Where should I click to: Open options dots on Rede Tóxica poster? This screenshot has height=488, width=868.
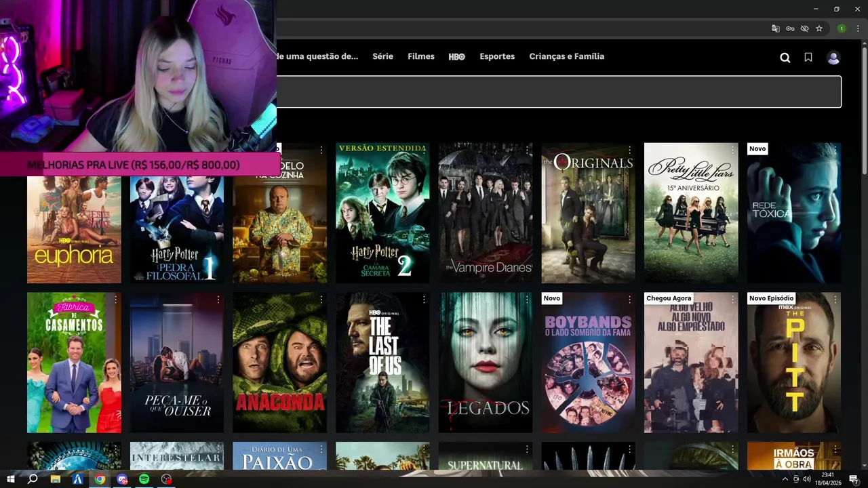tap(835, 150)
